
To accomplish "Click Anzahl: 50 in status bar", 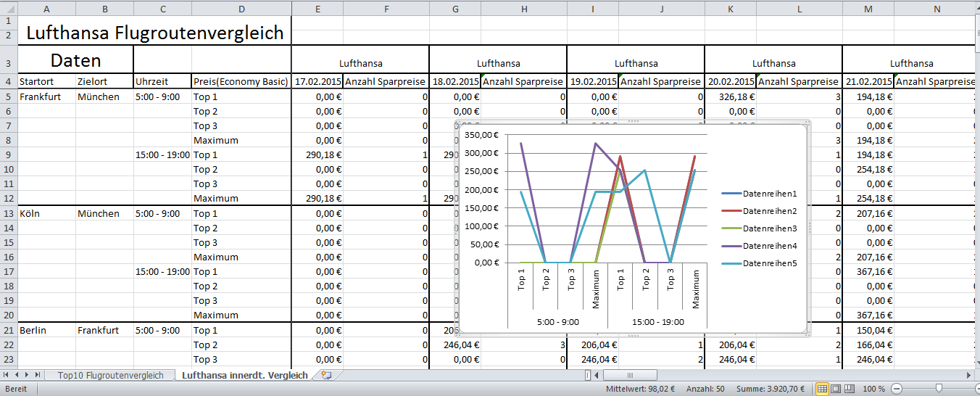I will click(705, 389).
